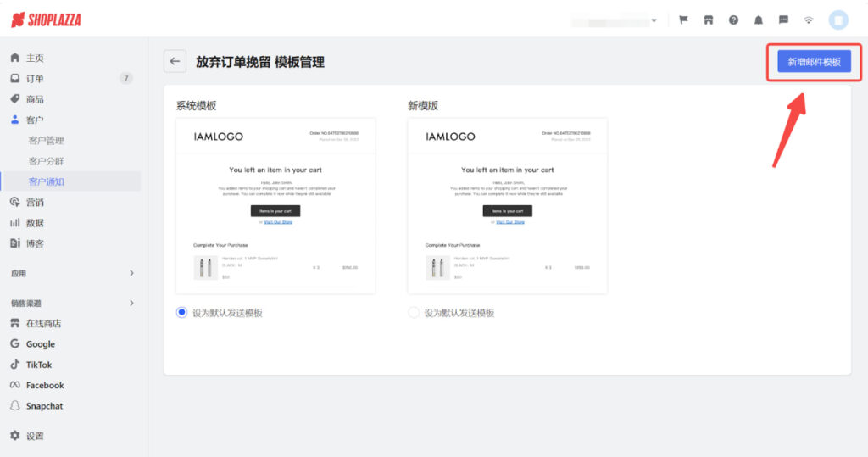
Task: Open 设置 settings in the sidebar
Action: pyautogui.click(x=35, y=436)
